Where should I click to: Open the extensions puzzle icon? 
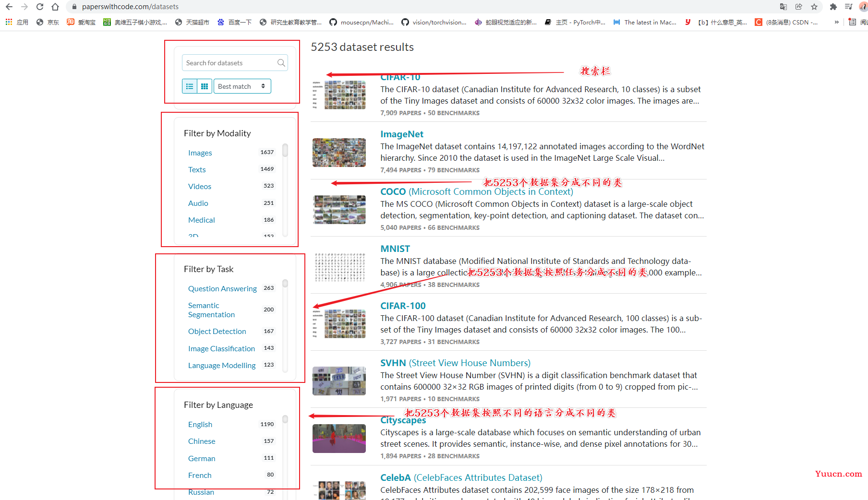pos(833,7)
